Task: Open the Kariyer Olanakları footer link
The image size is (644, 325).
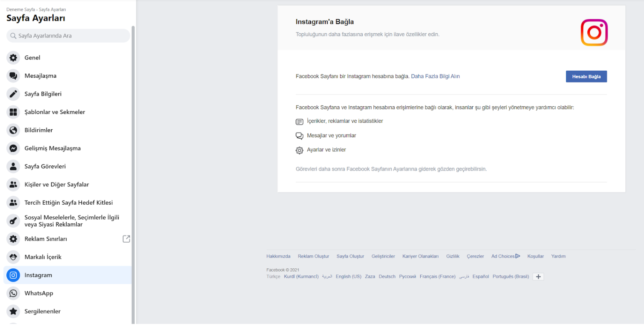Action: tap(420, 256)
